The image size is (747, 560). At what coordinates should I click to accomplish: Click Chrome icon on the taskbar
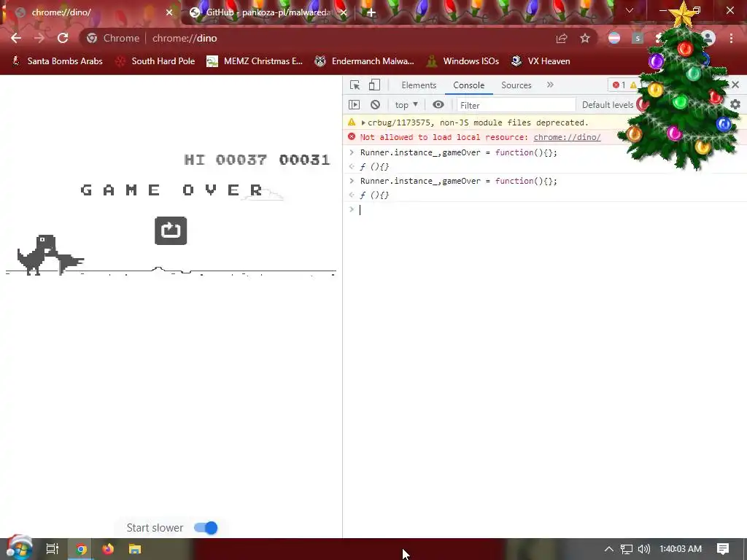tap(81, 549)
